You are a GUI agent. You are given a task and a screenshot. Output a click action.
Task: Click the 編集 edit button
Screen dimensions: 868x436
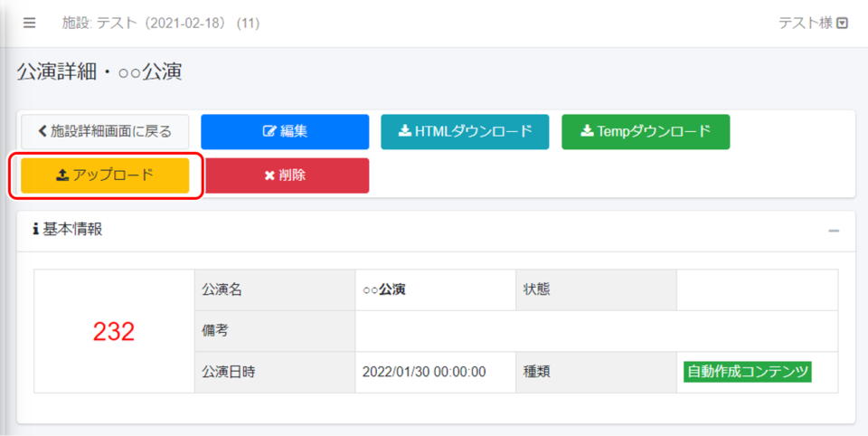[285, 131]
